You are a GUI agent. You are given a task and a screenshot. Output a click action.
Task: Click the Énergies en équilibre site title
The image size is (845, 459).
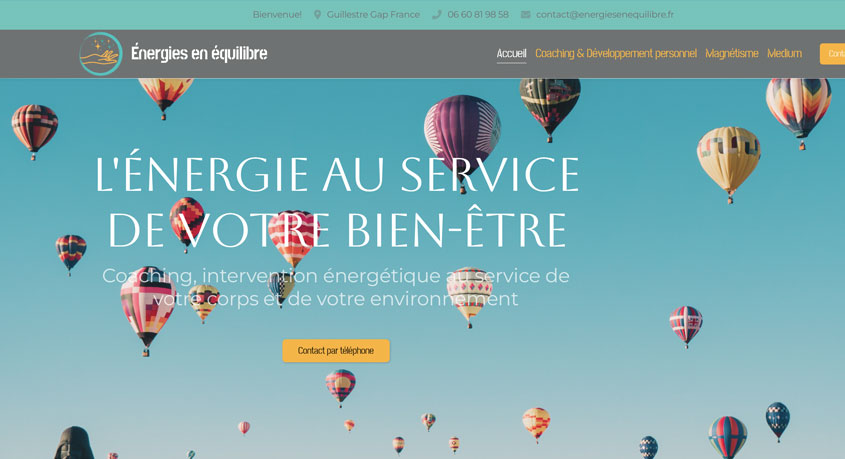coord(199,53)
